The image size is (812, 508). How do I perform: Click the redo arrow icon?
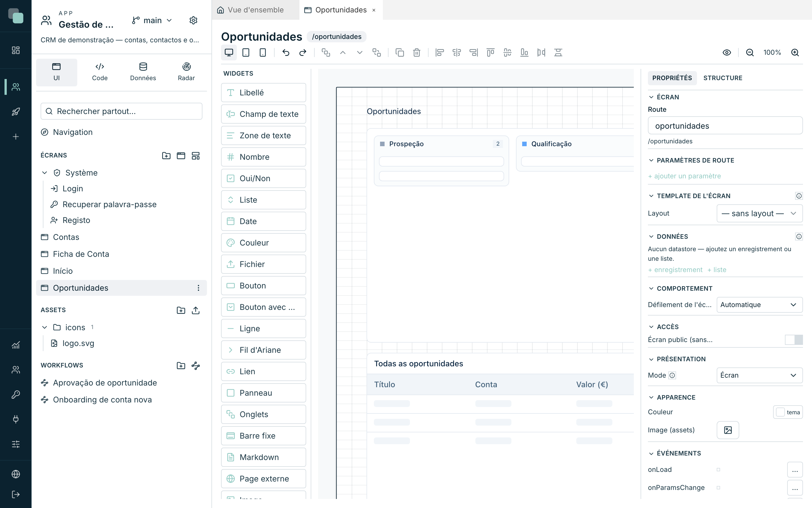pyautogui.click(x=303, y=52)
